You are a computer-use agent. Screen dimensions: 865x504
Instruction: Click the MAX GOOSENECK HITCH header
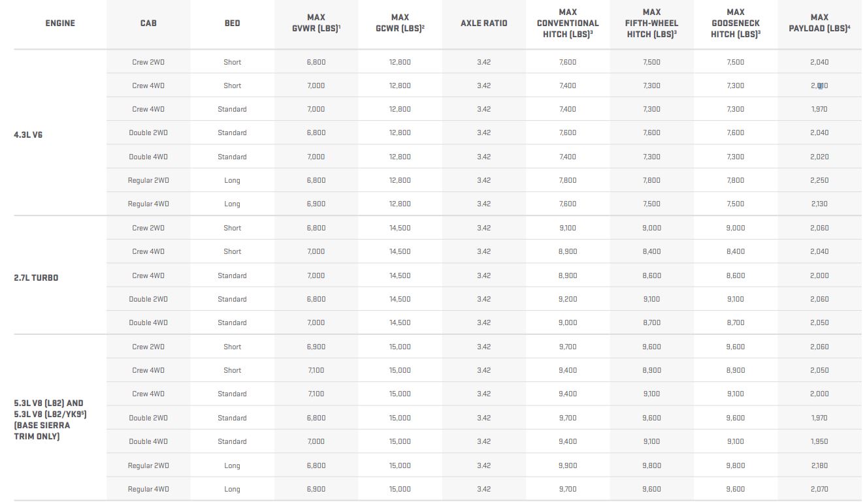click(736, 23)
